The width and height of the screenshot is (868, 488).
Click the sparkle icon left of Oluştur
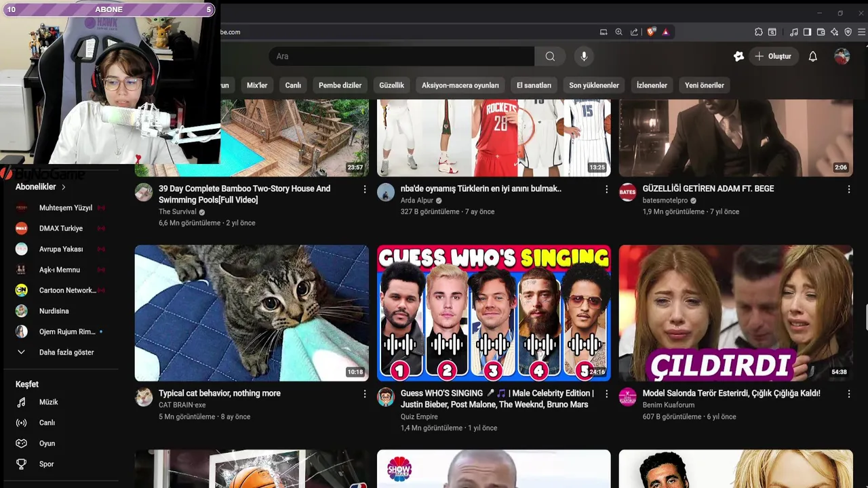point(738,56)
